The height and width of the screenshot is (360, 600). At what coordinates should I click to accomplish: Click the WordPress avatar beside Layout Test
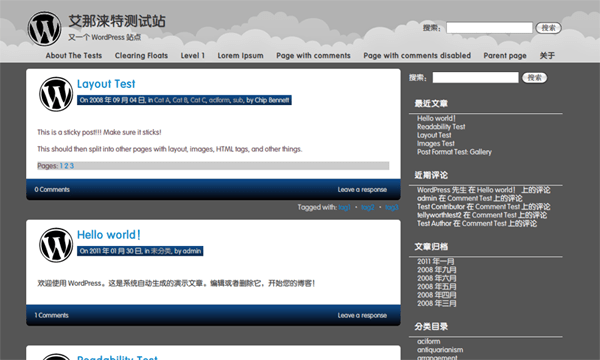[56, 94]
